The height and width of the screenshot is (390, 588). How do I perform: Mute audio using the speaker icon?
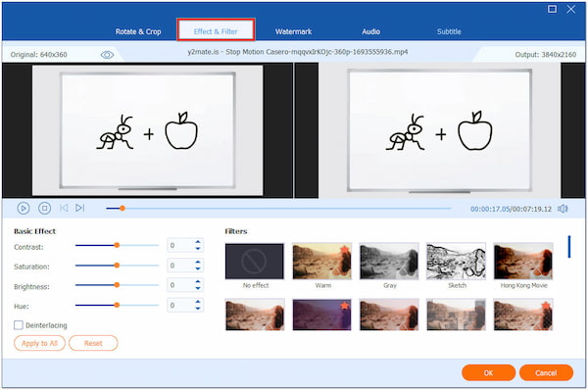[x=563, y=209]
